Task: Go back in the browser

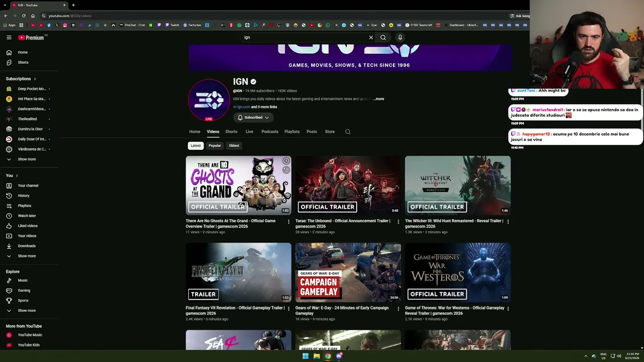Action: pyautogui.click(x=6, y=16)
